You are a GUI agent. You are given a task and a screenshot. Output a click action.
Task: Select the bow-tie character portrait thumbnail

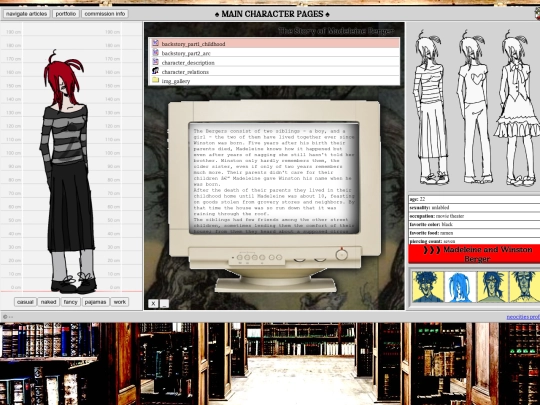point(524,287)
